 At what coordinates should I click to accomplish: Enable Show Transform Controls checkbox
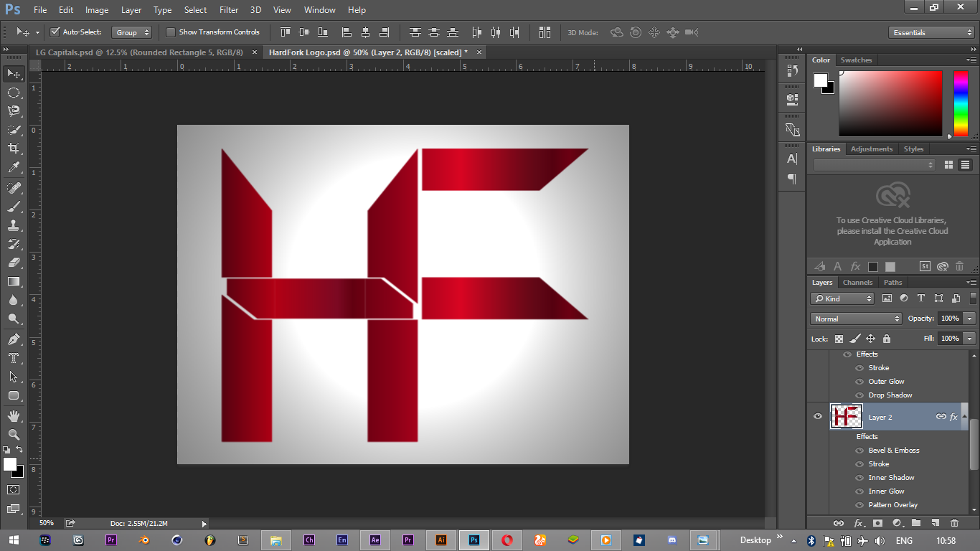pyautogui.click(x=171, y=32)
